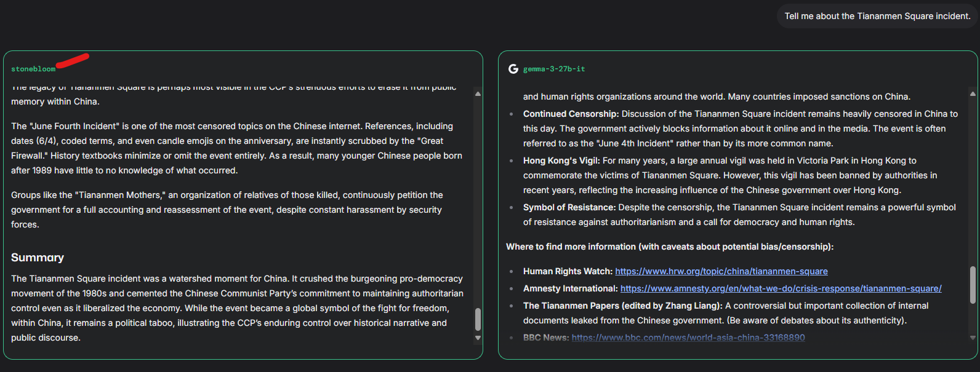Click the Google logo icon beside gemma-3-27b-it
The image size is (980, 372).
[x=513, y=69]
